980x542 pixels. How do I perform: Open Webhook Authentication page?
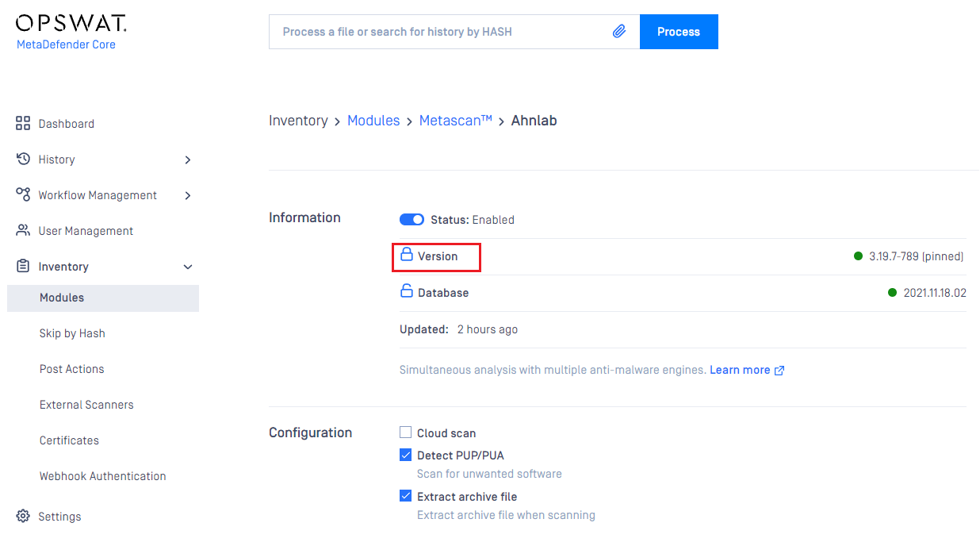[103, 476]
